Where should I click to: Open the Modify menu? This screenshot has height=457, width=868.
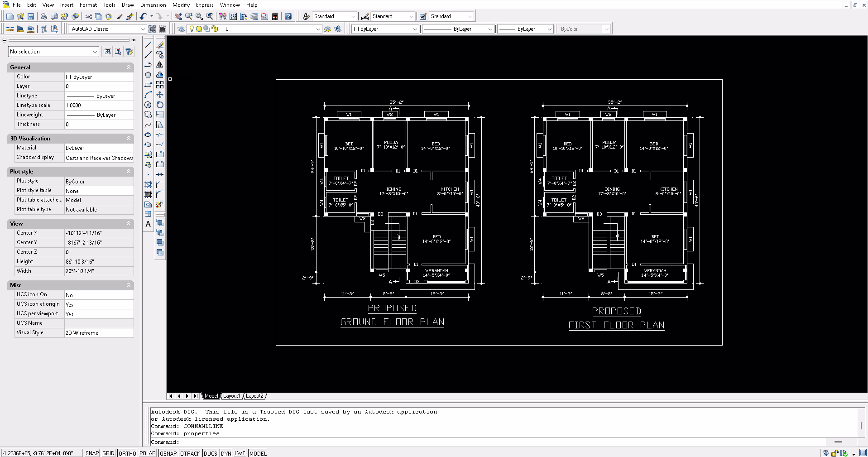pos(181,5)
